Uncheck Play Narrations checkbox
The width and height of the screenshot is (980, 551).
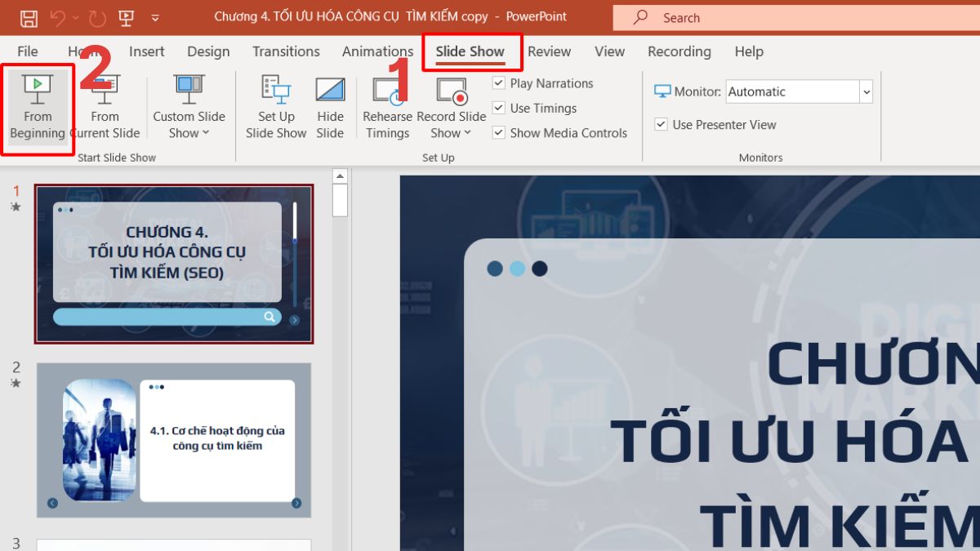498,83
